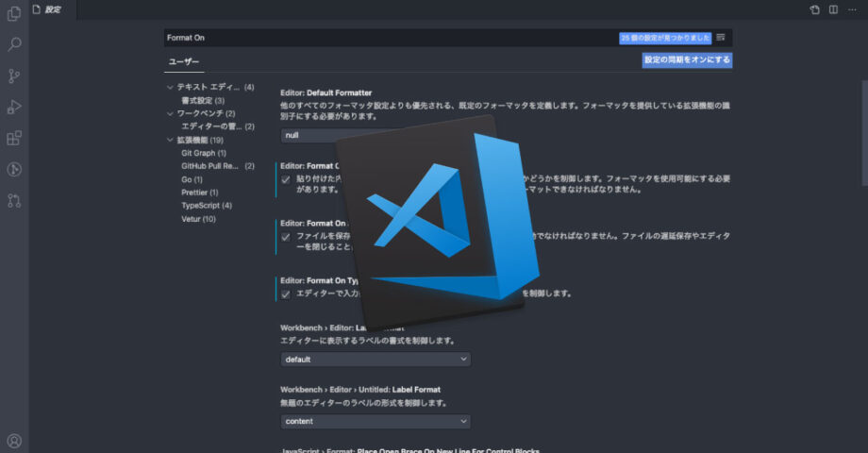Open the GitHub Pull Requests view icon

coord(14,200)
